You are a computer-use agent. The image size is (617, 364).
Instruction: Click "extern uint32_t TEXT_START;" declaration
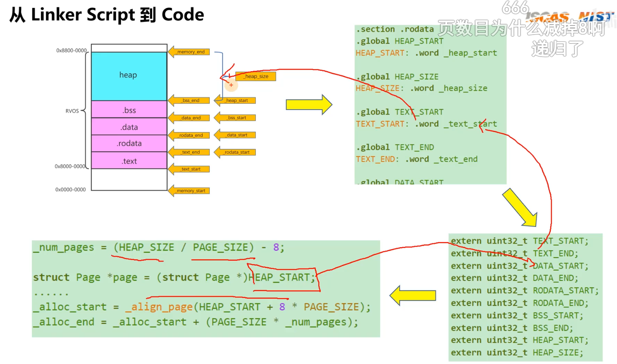tap(520, 241)
